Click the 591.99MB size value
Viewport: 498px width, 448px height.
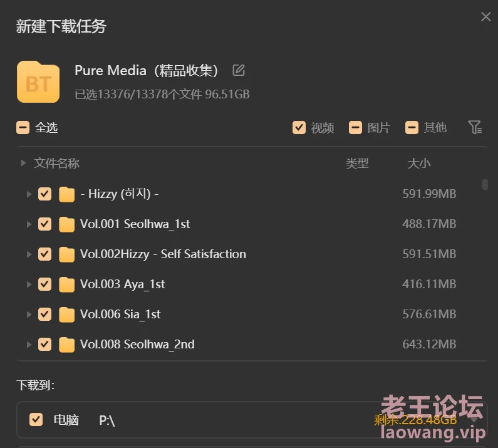tap(429, 194)
